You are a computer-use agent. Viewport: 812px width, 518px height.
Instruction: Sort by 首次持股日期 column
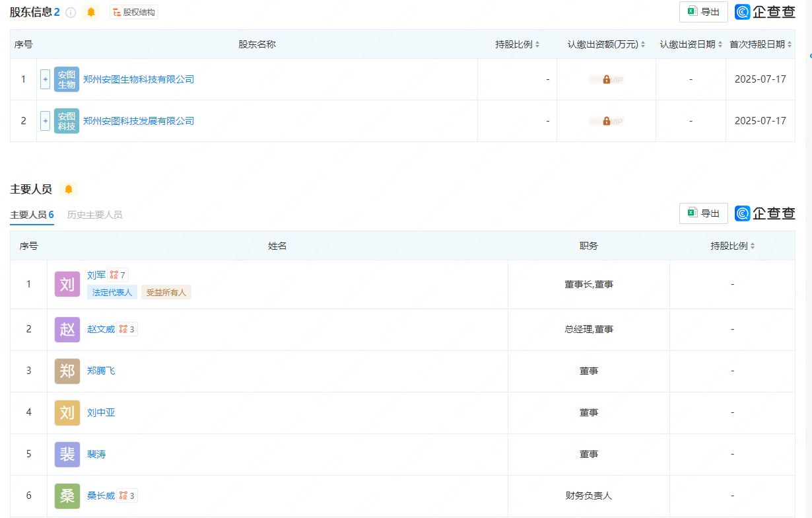tap(761, 44)
